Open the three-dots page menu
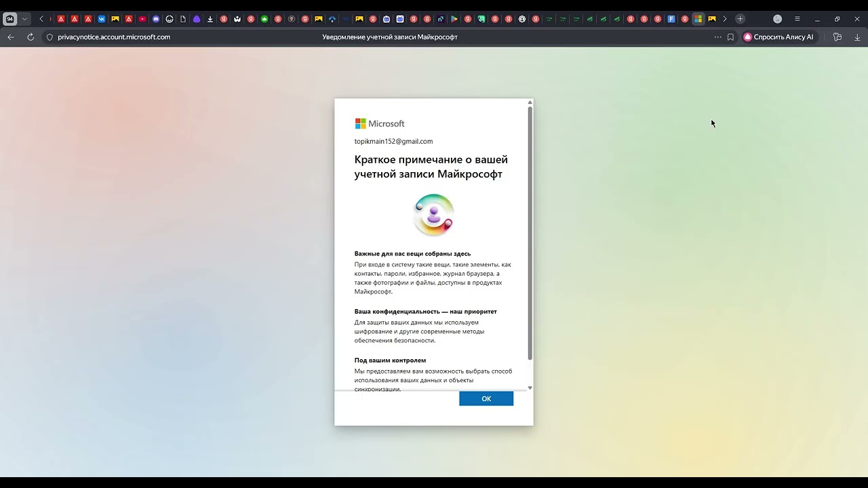Screen dimensions: 868x488 [717, 37]
